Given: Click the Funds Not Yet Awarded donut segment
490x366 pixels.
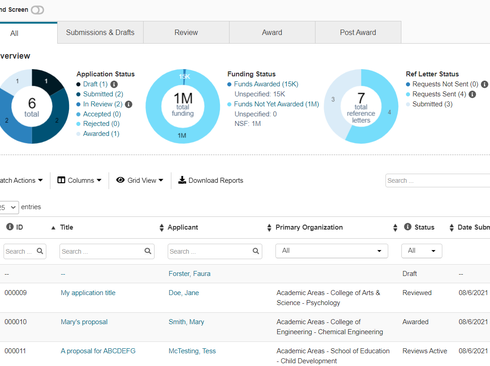Looking at the screenshot, I should click(182, 135).
